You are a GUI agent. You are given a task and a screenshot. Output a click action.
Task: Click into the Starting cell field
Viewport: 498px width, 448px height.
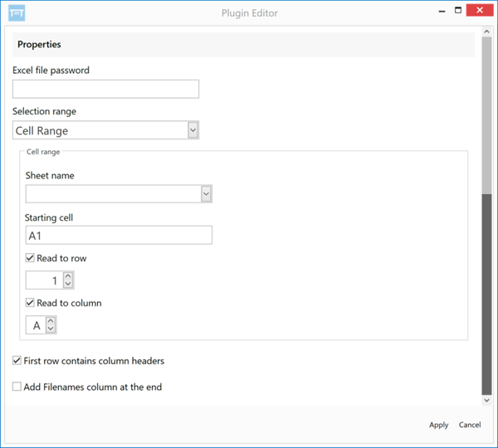pos(119,236)
